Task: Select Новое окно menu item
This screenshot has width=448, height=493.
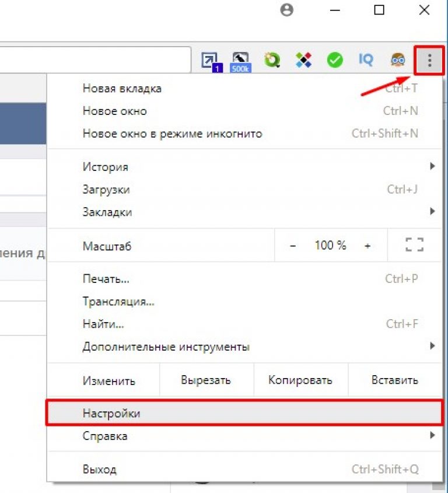Action: click(244, 111)
